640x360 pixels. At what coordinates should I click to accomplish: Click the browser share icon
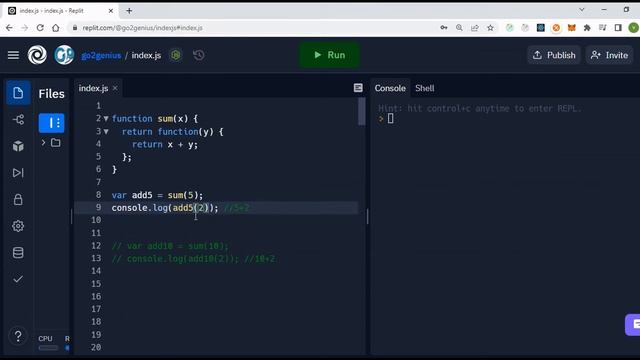pyautogui.click(x=475, y=28)
